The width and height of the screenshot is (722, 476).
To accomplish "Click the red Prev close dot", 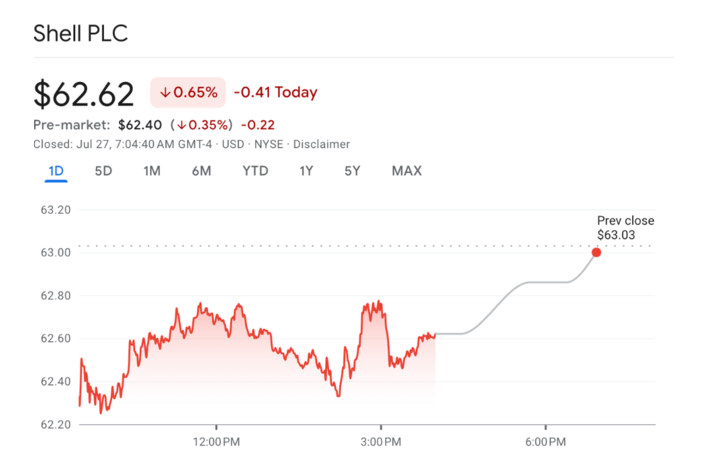I will coord(596,252).
